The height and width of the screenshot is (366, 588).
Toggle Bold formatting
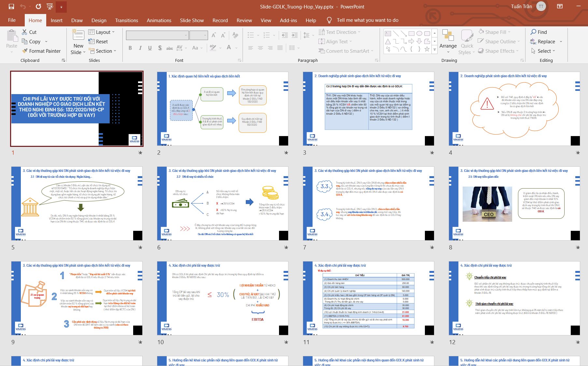coord(130,48)
